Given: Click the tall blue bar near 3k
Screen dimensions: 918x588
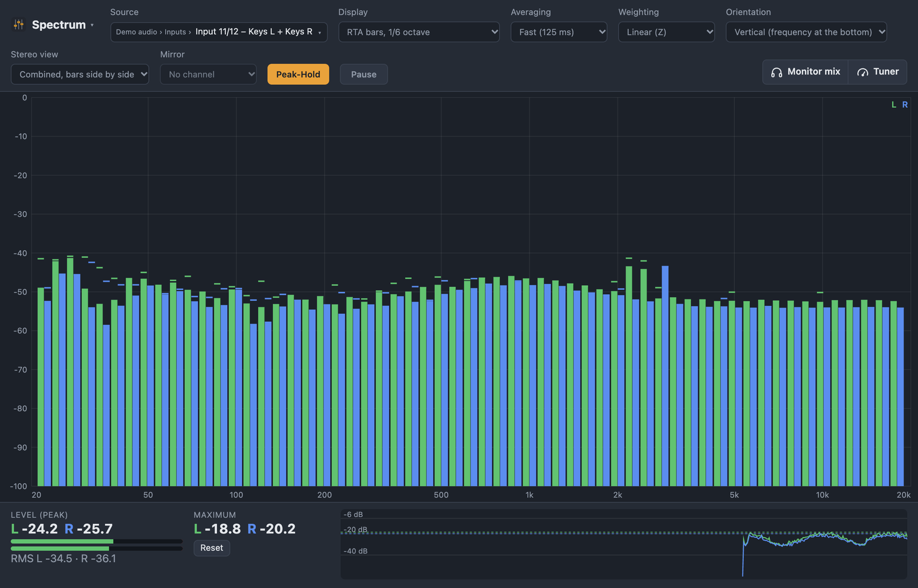Looking at the screenshot, I should coord(665,376).
